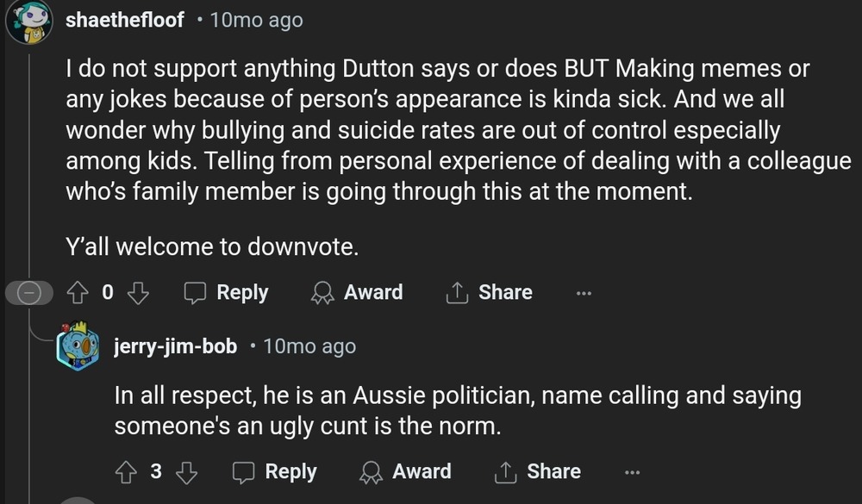The height and width of the screenshot is (504, 862).
Task: Open more options on shaethefloof's comment
Action: click(x=584, y=293)
